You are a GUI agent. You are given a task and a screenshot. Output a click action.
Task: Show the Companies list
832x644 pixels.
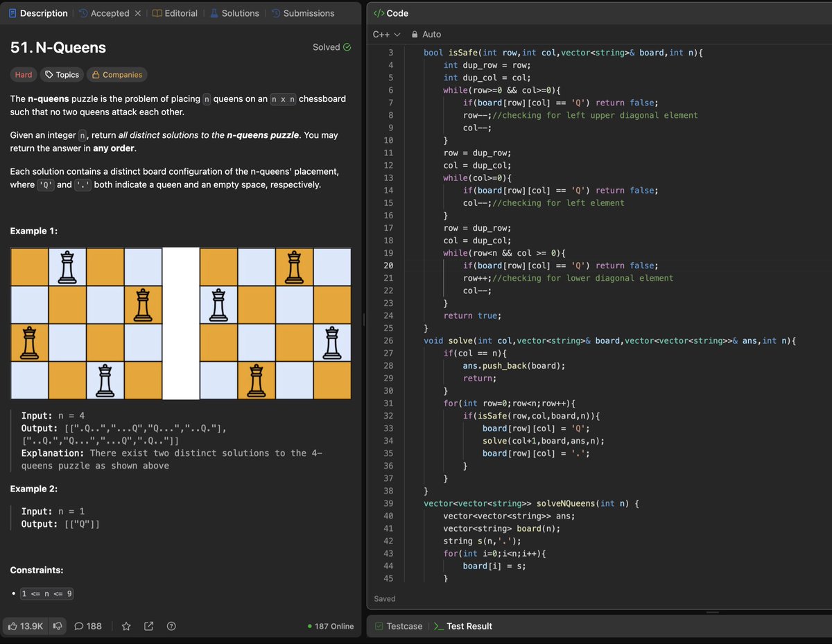click(x=117, y=75)
